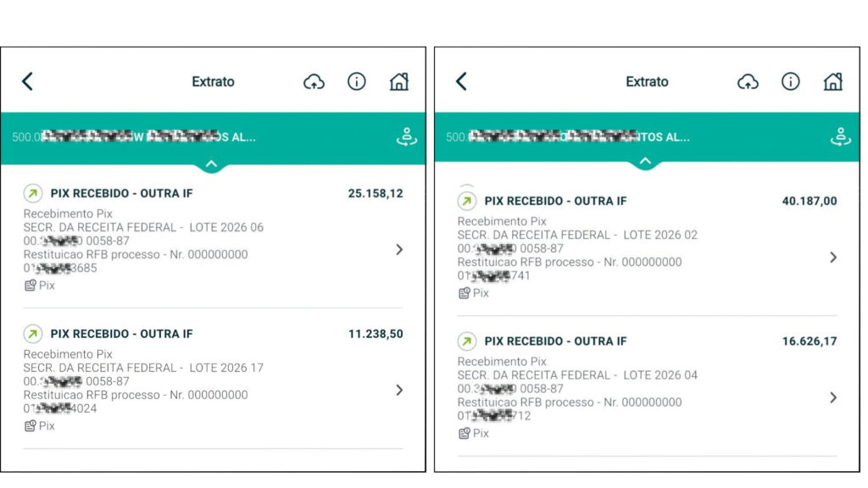
Task: Collapse the account header above the 25.158,12 entry
Action: click(x=211, y=164)
